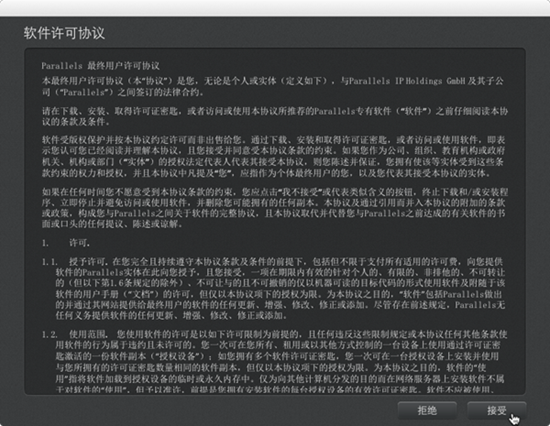Click the 'Parallels 最终用户许可协议' heading line
Viewport: 550px width, 426px height.
tap(100, 66)
